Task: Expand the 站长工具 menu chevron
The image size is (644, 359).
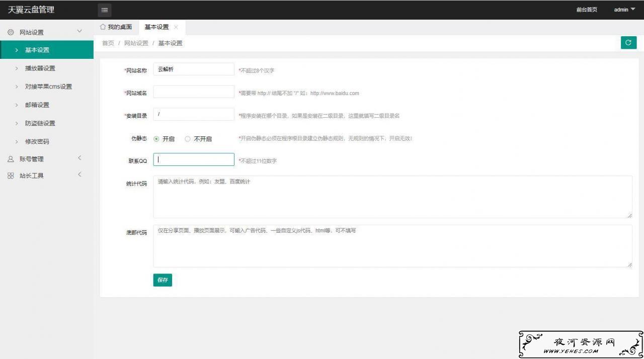Action: (79, 175)
